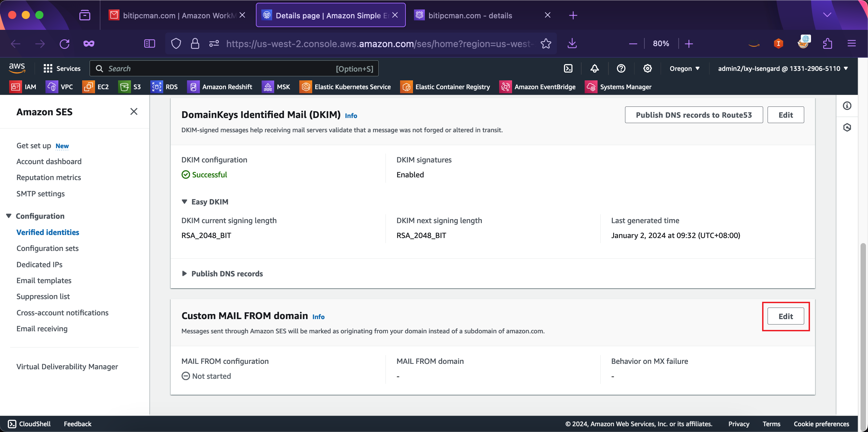Open the browser downloads panel
The height and width of the screenshot is (432, 868).
pyautogui.click(x=572, y=44)
